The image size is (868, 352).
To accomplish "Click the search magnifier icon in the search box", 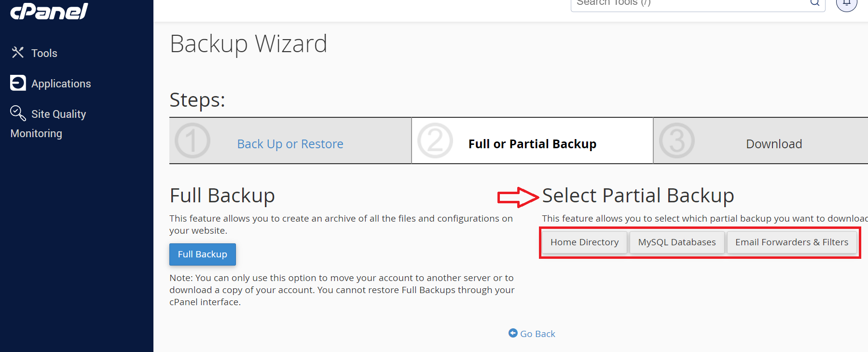I will click(815, 2).
